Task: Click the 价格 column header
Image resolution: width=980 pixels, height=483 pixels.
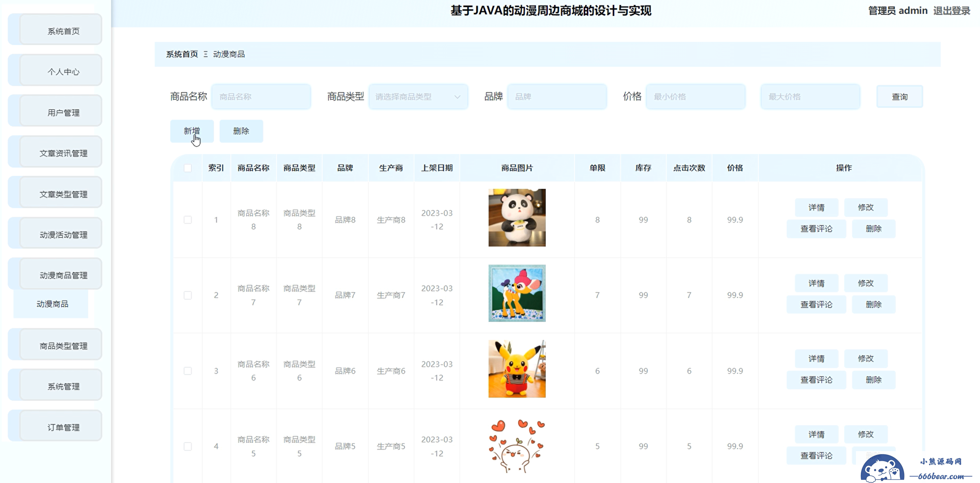Action: pyautogui.click(x=735, y=168)
